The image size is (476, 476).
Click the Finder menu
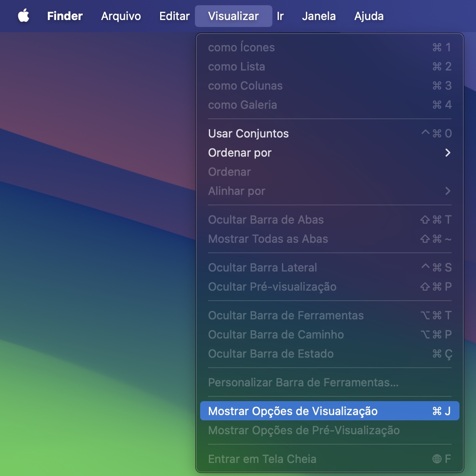[64, 16]
